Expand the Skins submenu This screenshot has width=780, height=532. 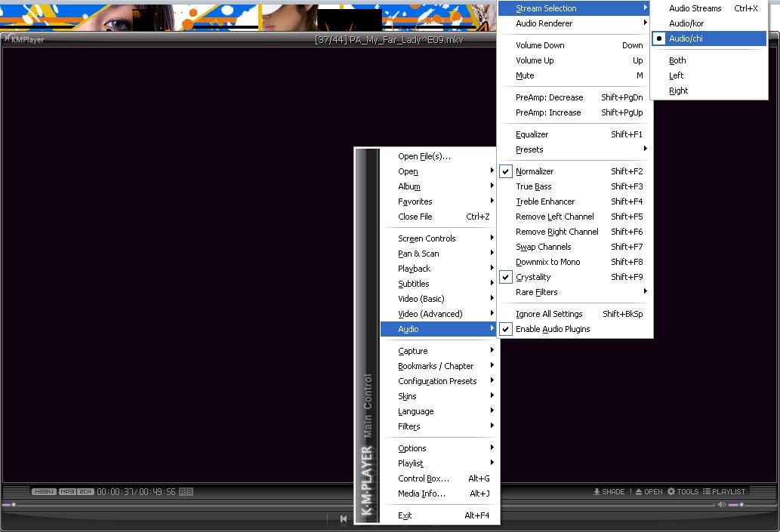point(438,396)
